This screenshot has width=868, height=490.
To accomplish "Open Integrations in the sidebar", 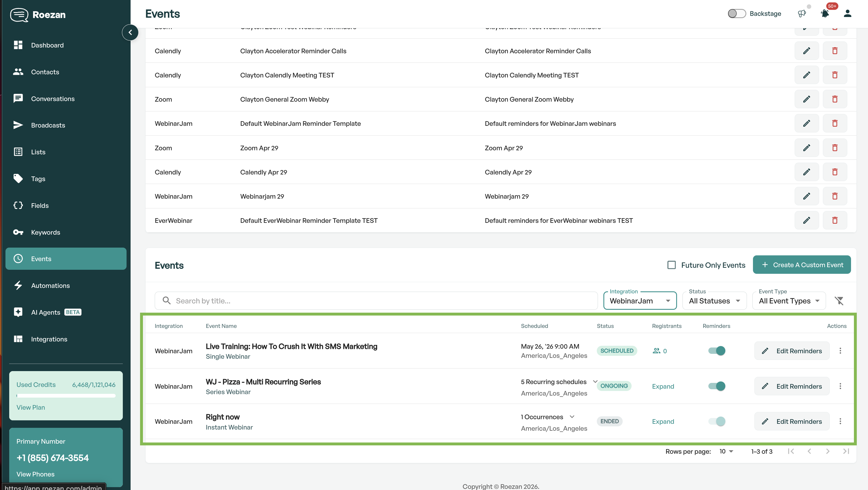I will click(66, 339).
